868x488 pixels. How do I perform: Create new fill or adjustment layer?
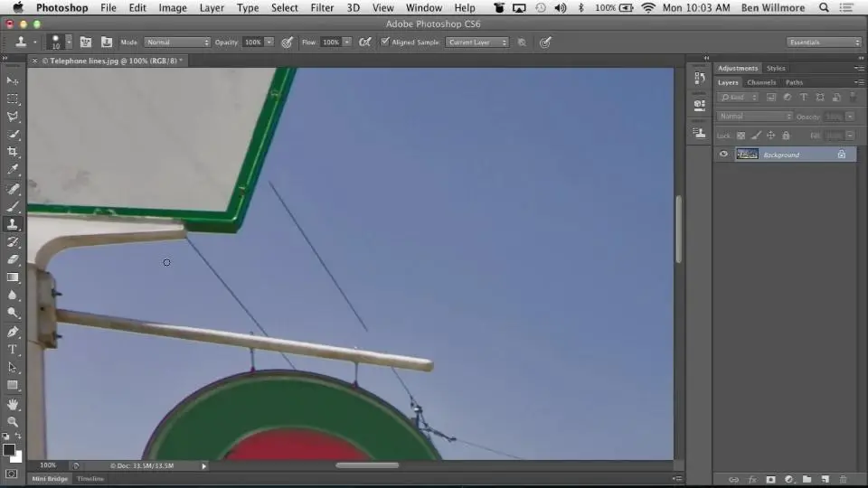pyautogui.click(x=788, y=479)
